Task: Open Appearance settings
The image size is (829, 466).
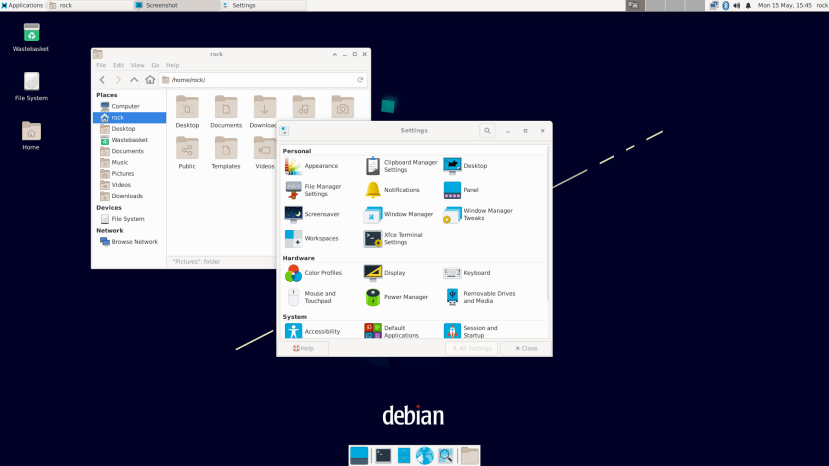Action: [x=312, y=166]
